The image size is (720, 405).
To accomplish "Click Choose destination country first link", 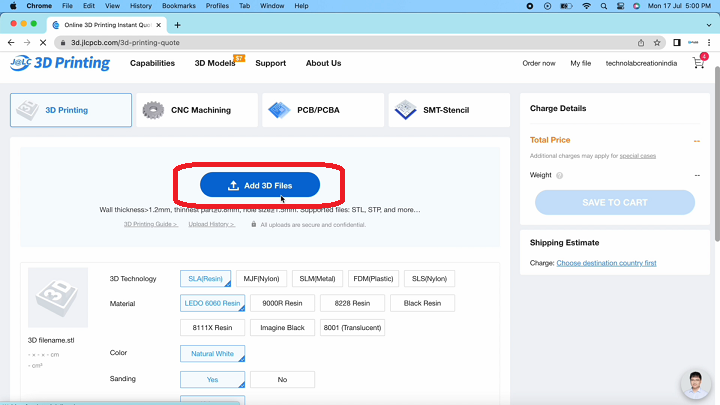I will 606,263.
